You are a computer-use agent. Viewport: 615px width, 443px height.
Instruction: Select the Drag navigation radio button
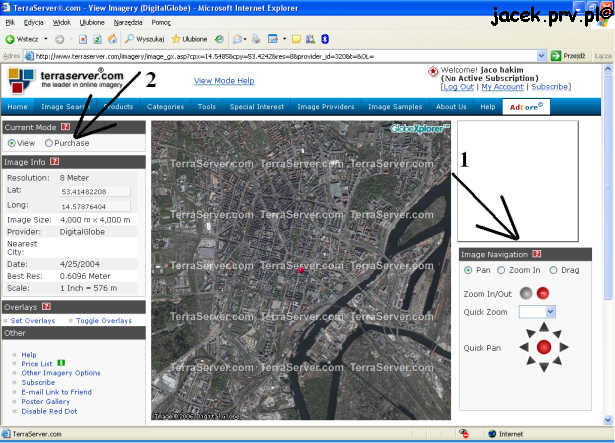[x=553, y=270]
